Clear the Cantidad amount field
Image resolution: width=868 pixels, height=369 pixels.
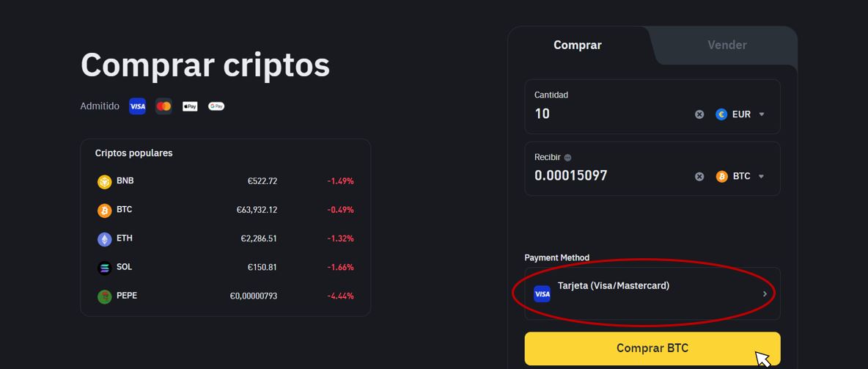pos(699,114)
